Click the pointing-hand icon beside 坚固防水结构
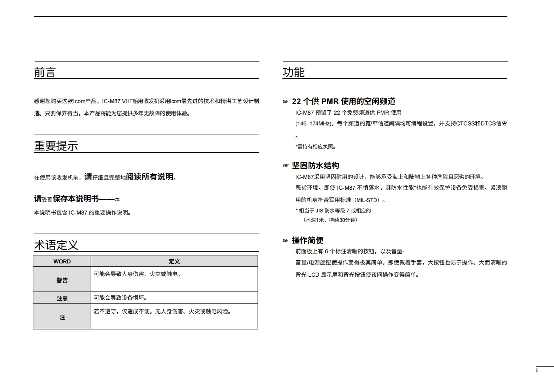554x392 pixels. pyautogui.click(x=286, y=166)
